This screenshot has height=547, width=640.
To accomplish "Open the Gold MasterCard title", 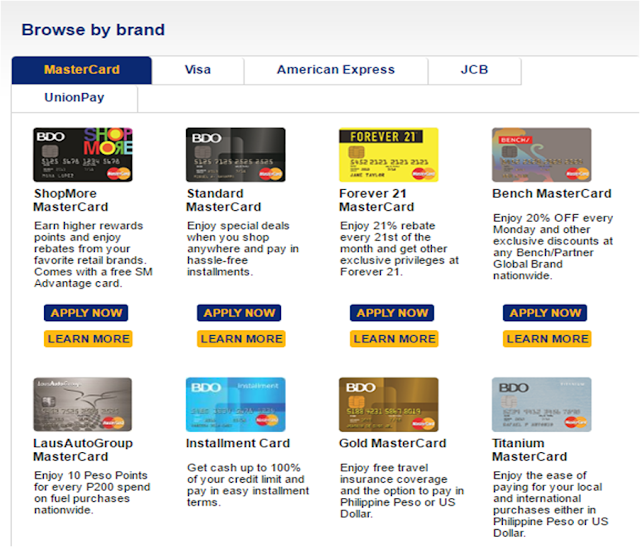I will coord(393,443).
